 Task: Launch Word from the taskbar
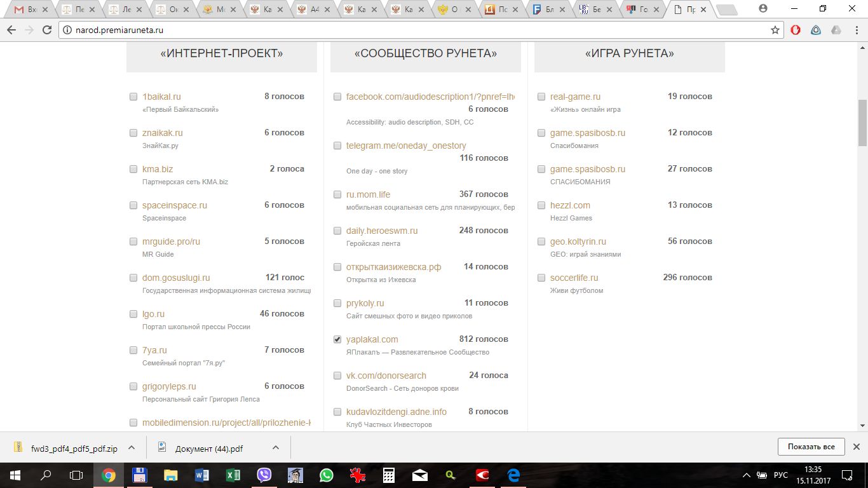pyautogui.click(x=202, y=475)
